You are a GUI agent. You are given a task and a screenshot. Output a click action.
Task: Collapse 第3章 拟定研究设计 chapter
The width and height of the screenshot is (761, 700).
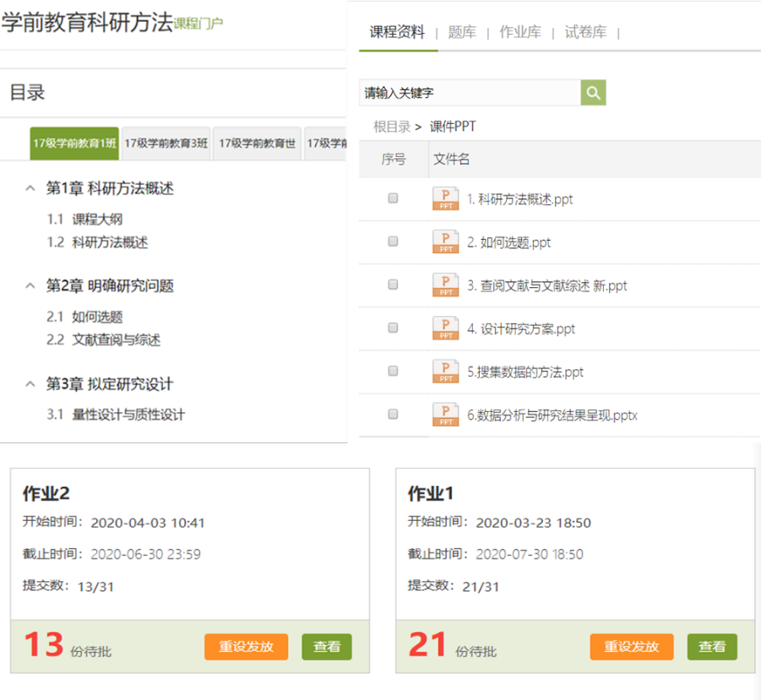30,384
